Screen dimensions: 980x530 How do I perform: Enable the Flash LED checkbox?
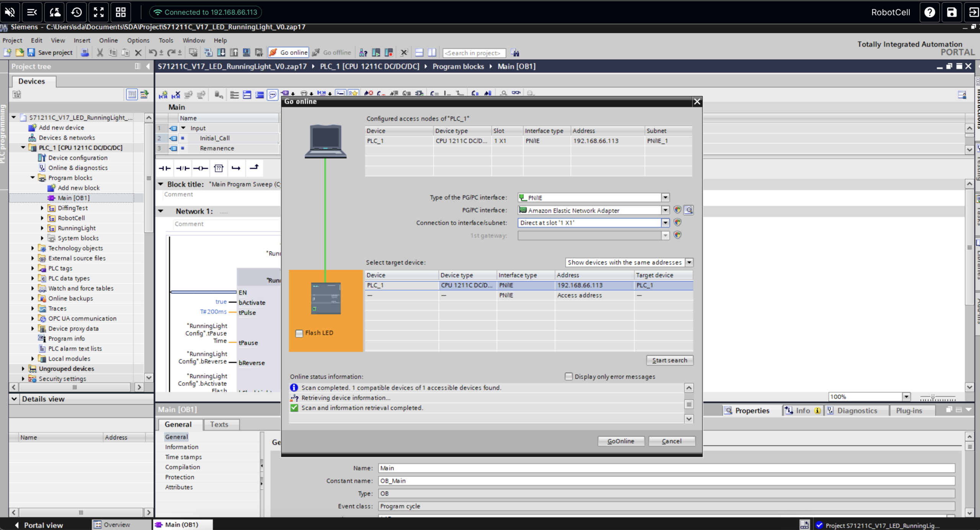pyautogui.click(x=299, y=333)
